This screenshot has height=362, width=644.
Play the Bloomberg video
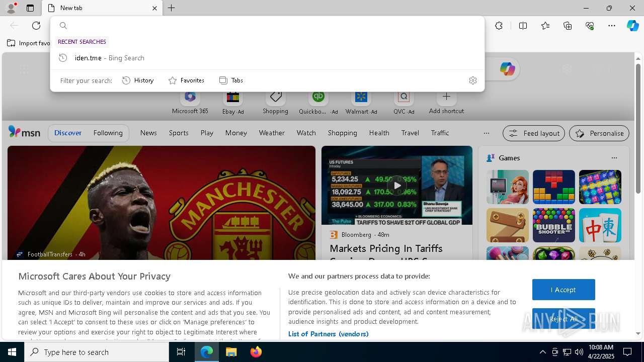coord(397,186)
